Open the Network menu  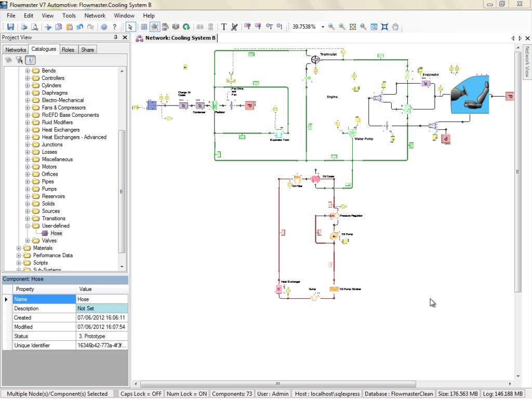click(95, 16)
